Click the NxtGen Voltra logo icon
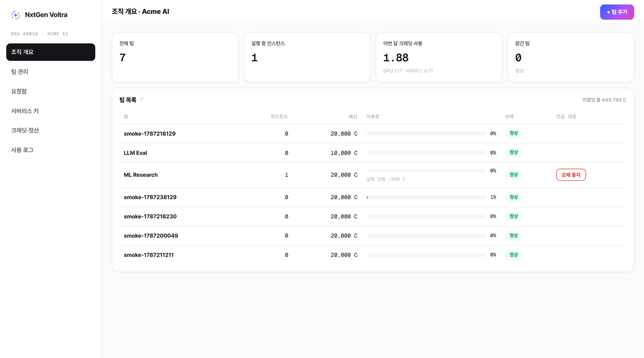 [15, 15]
